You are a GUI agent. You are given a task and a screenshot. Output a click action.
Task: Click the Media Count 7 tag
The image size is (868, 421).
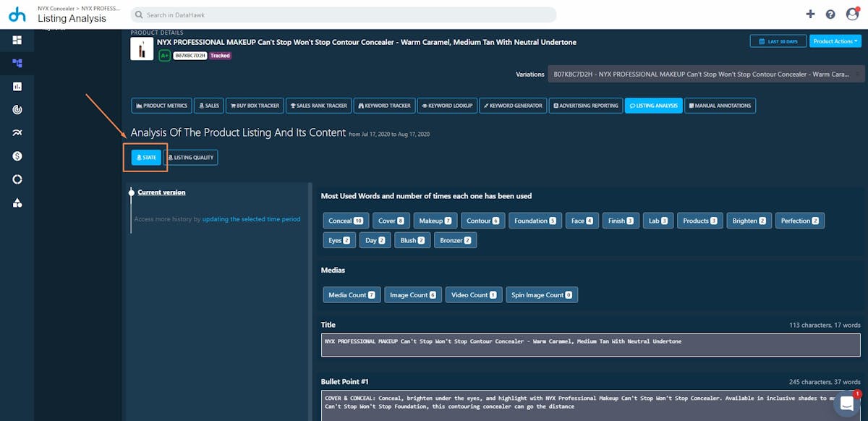point(352,294)
